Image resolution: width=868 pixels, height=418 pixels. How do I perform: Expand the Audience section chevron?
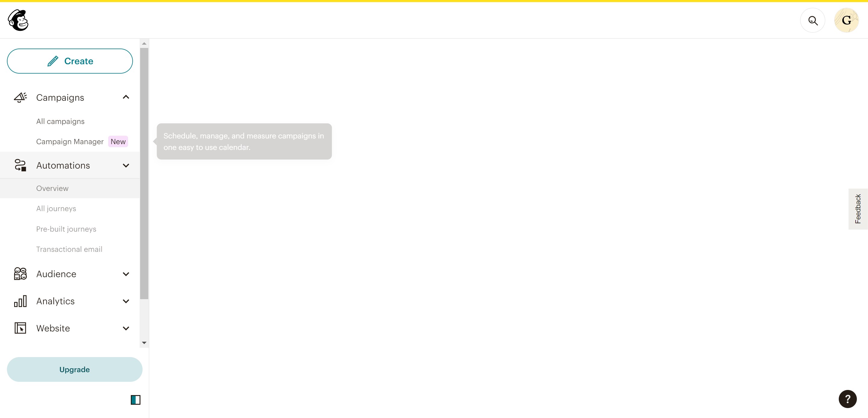pyautogui.click(x=126, y=274)
